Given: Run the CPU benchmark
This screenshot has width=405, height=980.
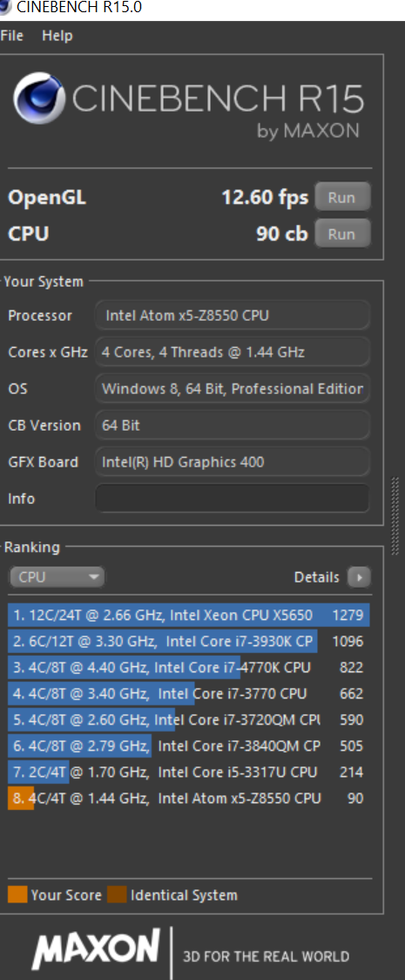Looking at the screenshot, I should tap(342, 234).
